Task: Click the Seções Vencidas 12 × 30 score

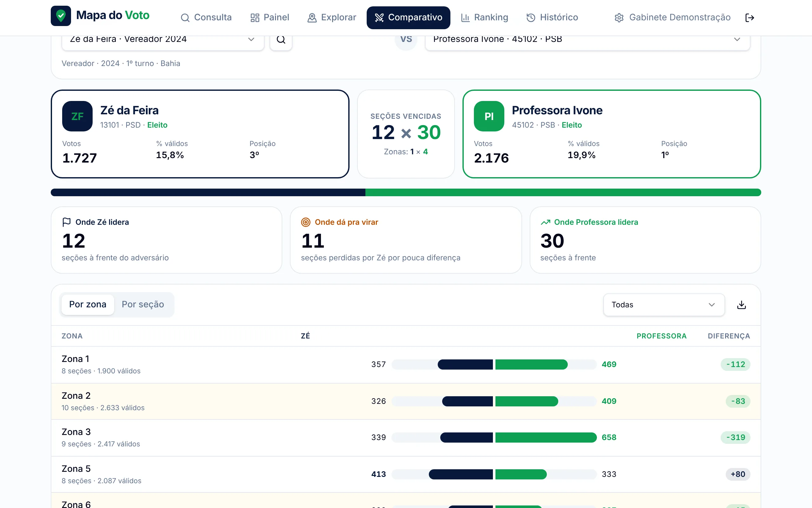Action: (406, 132)
